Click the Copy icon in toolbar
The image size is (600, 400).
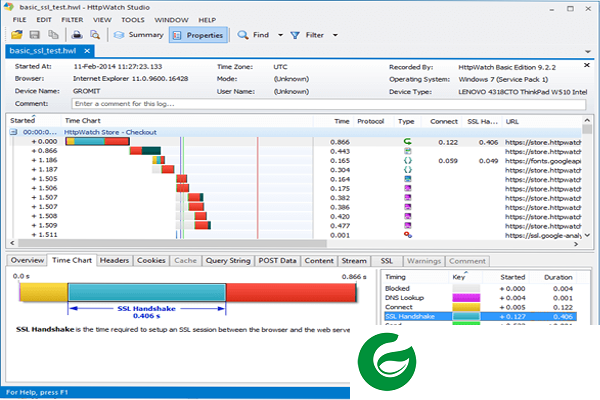pyautogui.click(x=53, y=35)
